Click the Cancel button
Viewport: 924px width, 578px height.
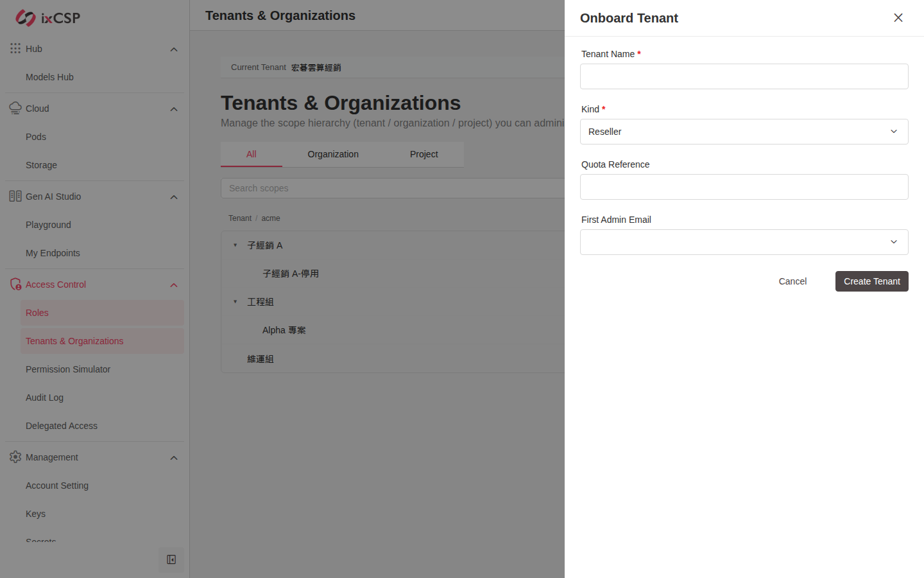click(x=792, y=281)
